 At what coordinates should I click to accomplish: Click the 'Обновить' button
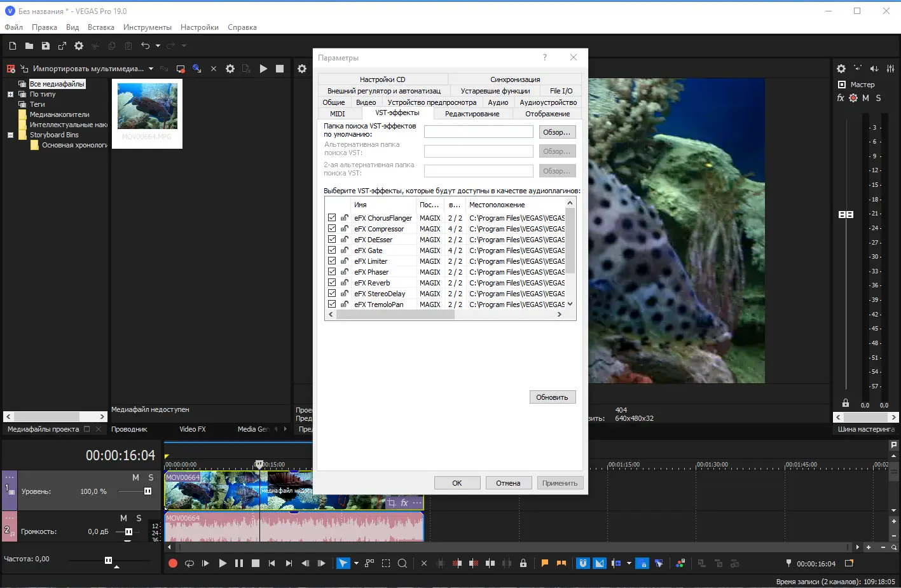pyautogui.click(x=552, y=397)
